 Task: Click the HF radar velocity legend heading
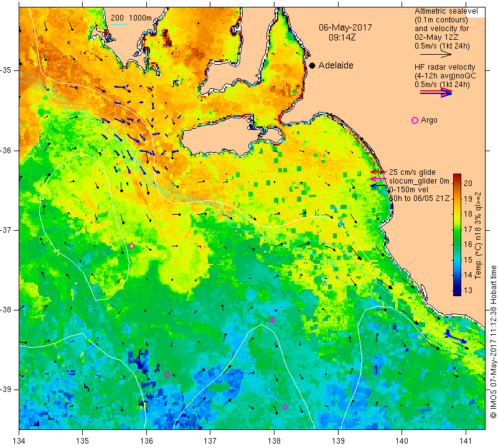coord(444,67)
